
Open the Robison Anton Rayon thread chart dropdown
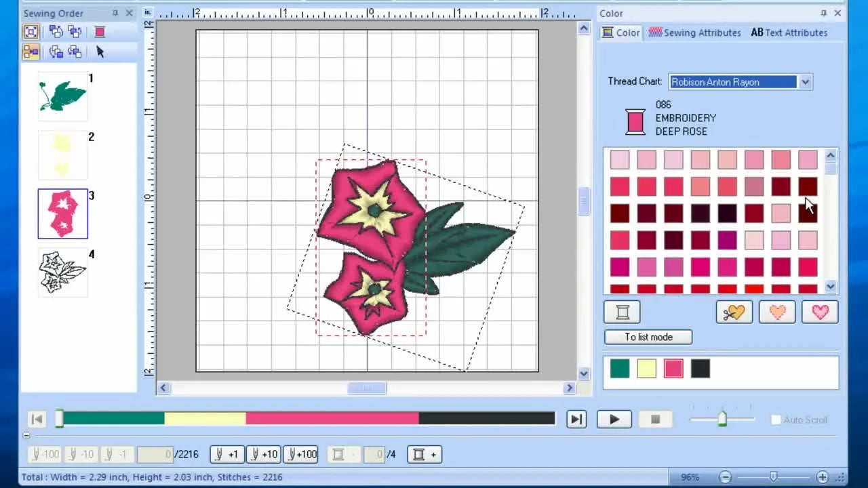point(805,81)
